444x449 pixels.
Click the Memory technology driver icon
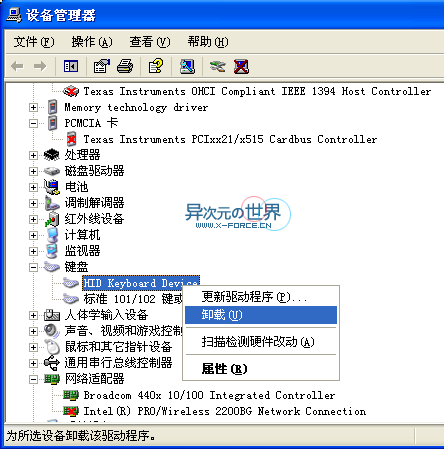pos(52,107)
